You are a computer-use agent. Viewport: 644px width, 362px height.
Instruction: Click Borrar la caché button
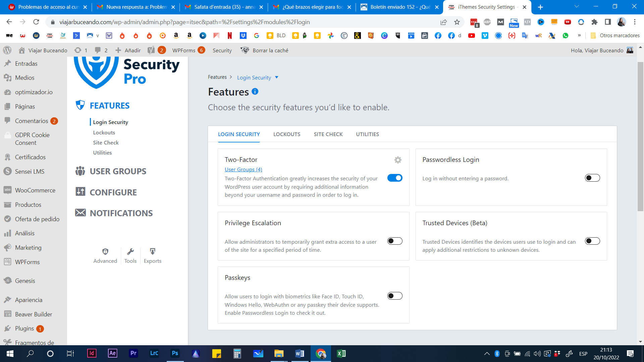click(x=264, y=50)
